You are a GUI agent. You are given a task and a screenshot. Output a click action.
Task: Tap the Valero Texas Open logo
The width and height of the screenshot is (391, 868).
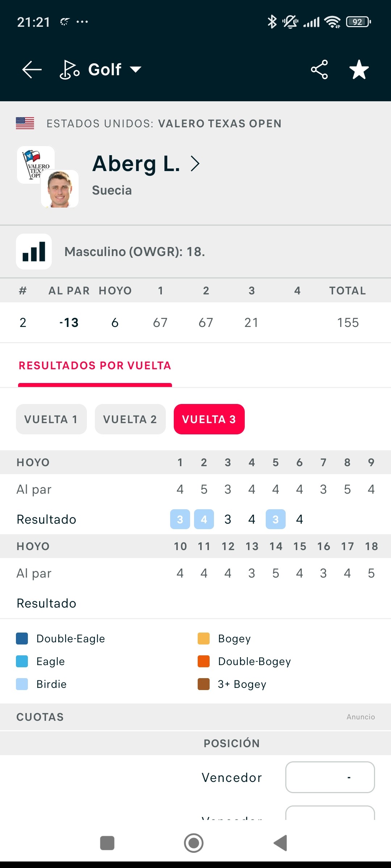tap(36, 165)
